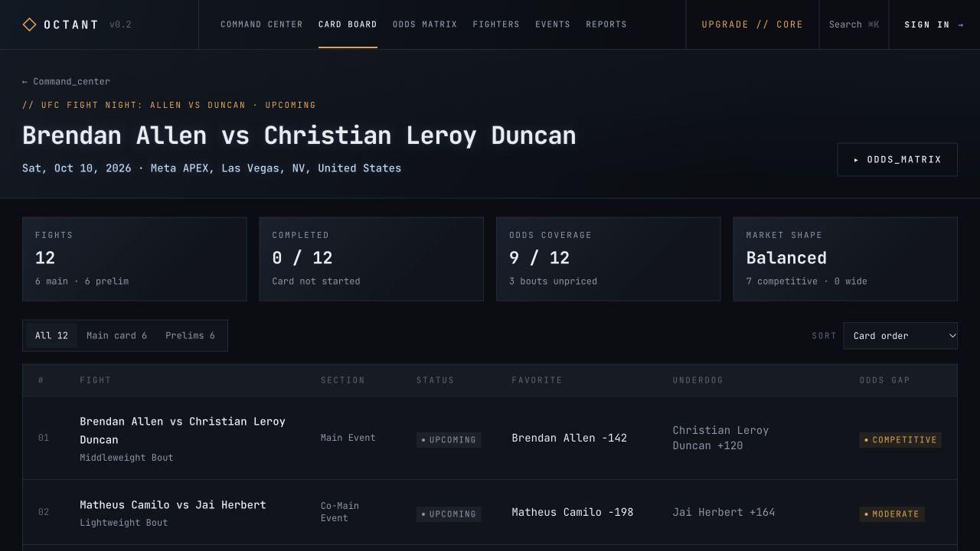Select the Prelims 6 filter tab

click(x=190, y=335)
